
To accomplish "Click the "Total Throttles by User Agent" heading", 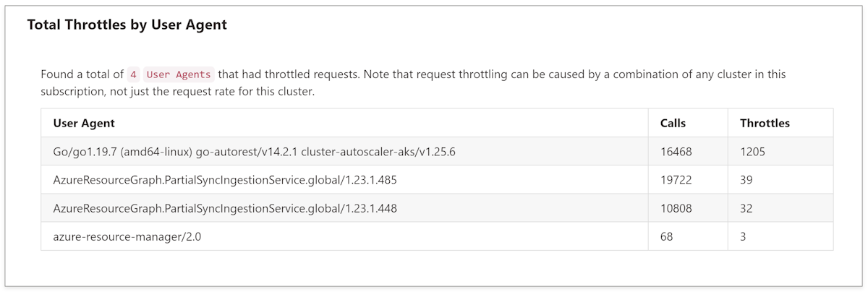I will coord(127,25).
